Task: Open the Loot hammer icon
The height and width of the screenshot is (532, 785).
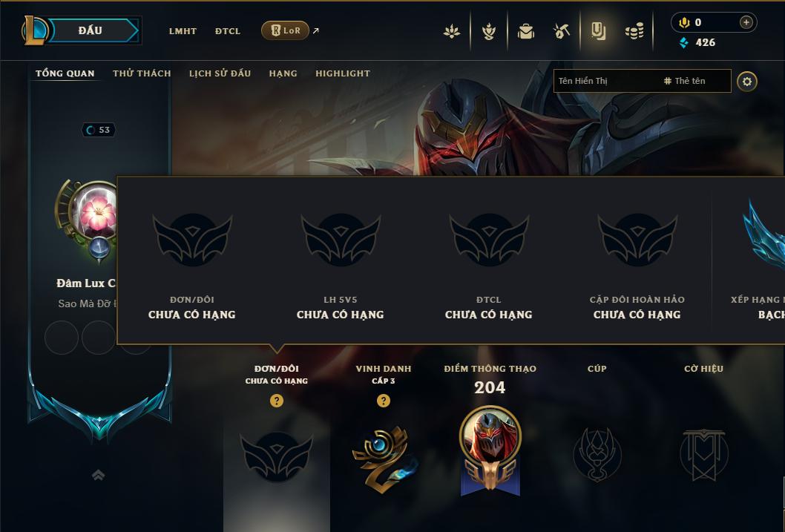Action: pyautogui.click(x=561, y=31)
